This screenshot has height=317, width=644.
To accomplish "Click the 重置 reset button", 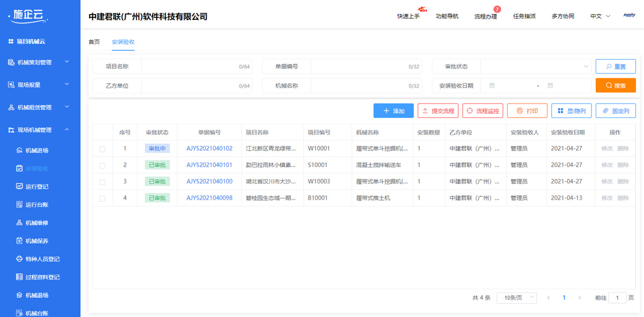I will 616,67.
